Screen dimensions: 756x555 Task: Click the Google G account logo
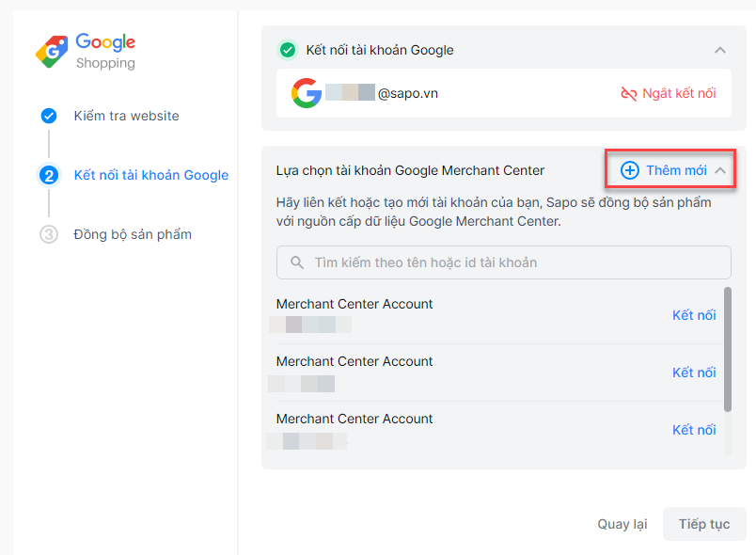(307, 93)
